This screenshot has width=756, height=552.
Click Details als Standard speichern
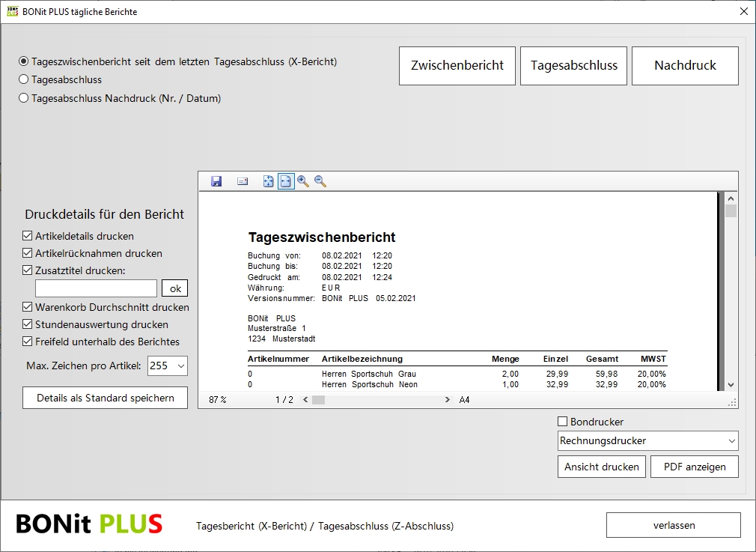click(x=105, y=398)
